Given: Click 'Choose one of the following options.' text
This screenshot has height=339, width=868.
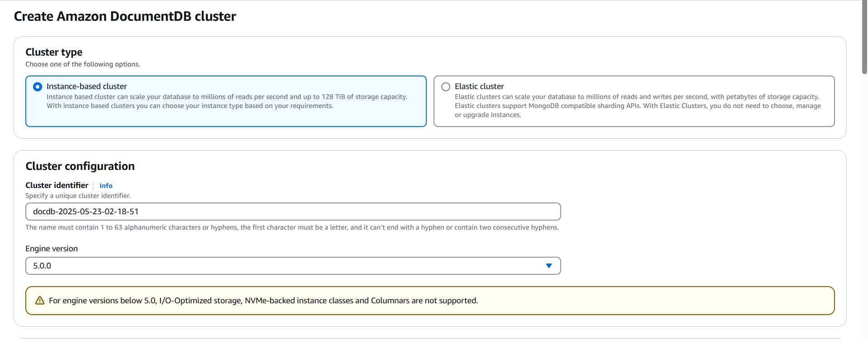Looking at the screenshot, I should tap(83, 64).
